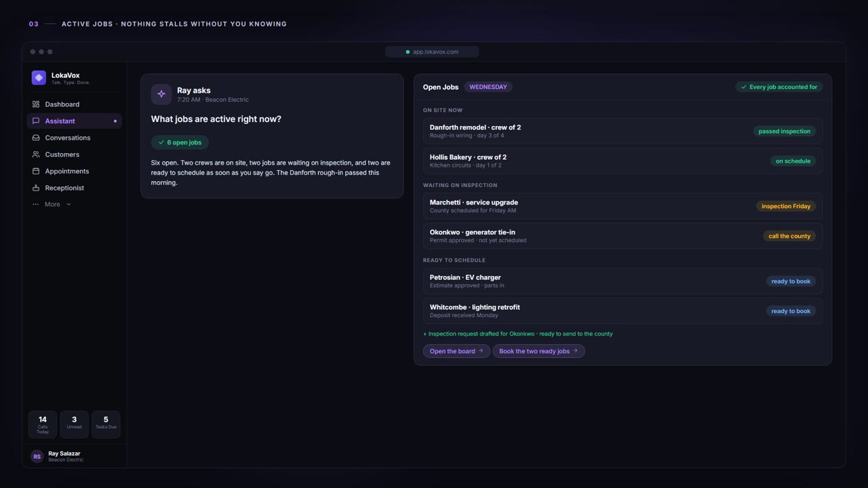This screenshot has width=868, height=488.
Task: Click the app.lokavox.com address bar
Action: (432, 52)
